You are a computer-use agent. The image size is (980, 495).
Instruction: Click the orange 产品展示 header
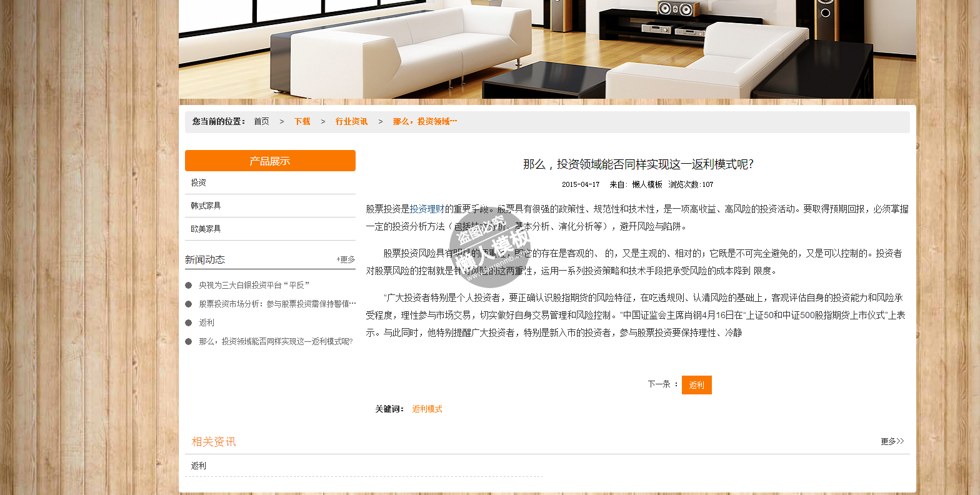[x=270, y=161]
